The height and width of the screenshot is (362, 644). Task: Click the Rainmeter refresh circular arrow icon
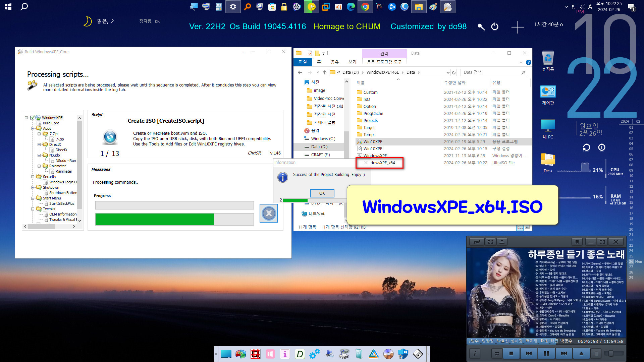pyautogui.click(x=586, y=147)
